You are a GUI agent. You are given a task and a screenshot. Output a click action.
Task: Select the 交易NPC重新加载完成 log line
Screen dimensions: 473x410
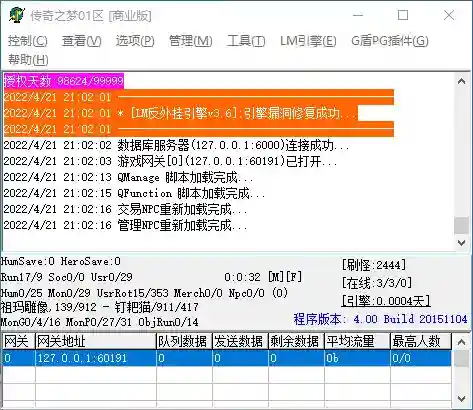click(125, 209)
